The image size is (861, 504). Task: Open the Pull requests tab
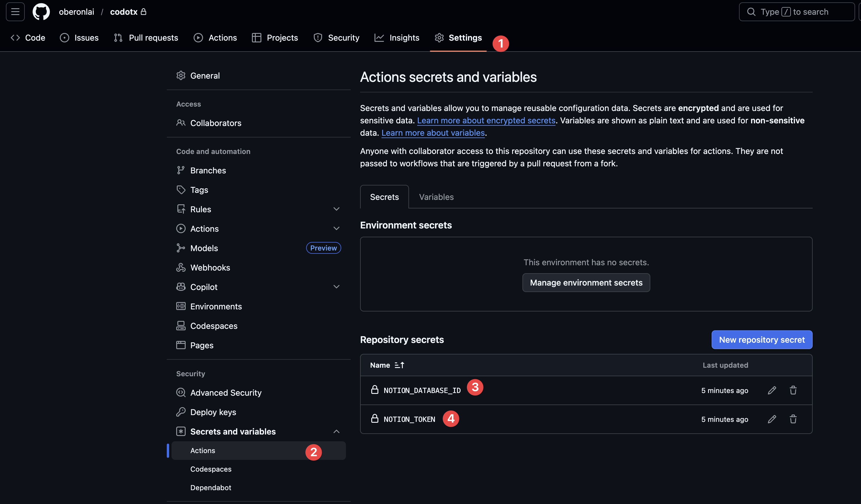tap(153, 38)
